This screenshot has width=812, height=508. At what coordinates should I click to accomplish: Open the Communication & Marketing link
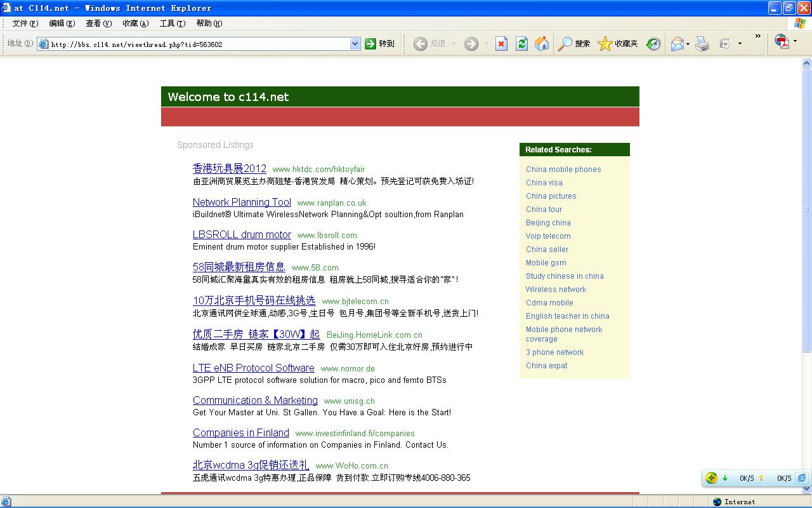255,400
